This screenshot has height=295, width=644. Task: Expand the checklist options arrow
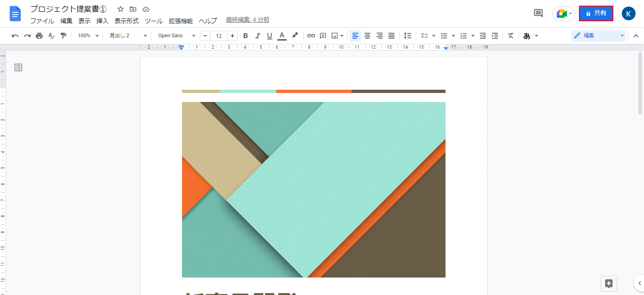pyautogui.click(x=434, y=35)
